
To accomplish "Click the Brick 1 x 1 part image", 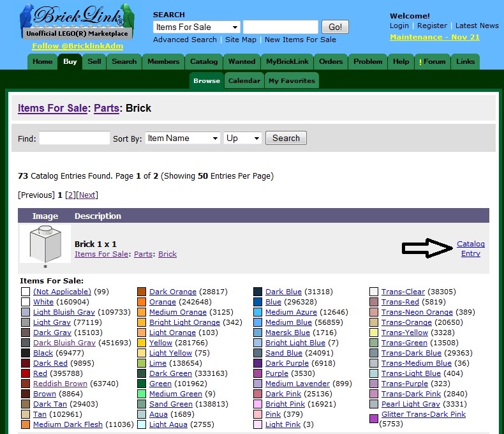I will [x=45, y=244].
